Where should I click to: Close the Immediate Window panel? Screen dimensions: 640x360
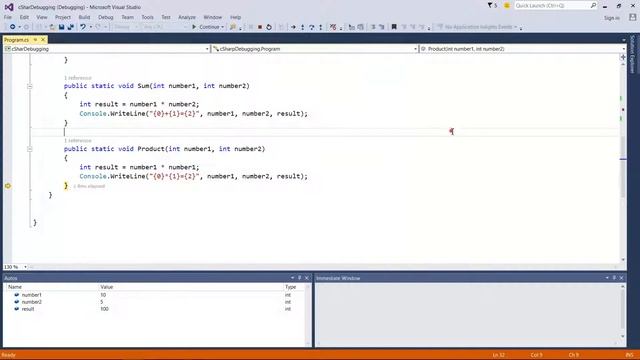point(622,278)
